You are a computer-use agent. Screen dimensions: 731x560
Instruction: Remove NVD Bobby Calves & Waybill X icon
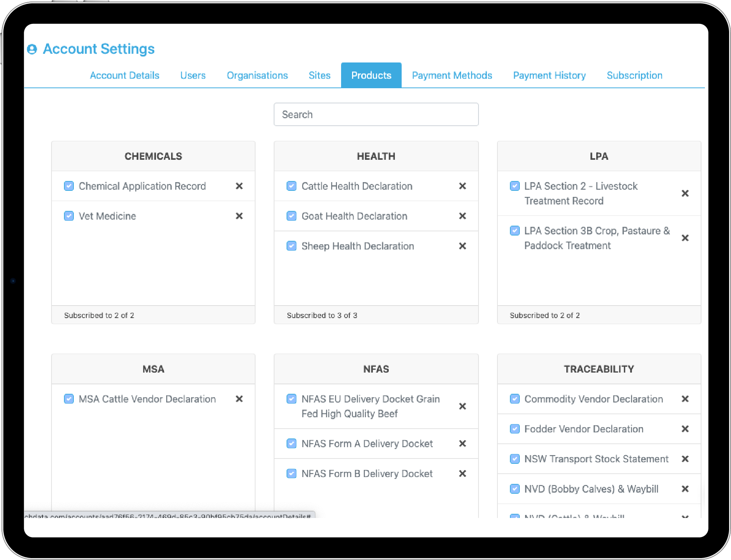(x=685, y=489)
